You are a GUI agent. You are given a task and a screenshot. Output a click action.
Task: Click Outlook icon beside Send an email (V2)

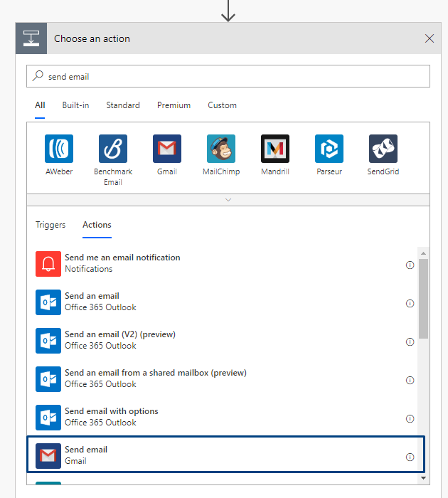(x=48, y=341)
